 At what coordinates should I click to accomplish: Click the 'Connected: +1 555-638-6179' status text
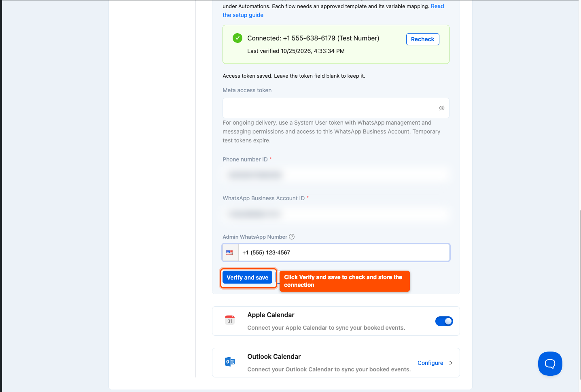point(313,38)
